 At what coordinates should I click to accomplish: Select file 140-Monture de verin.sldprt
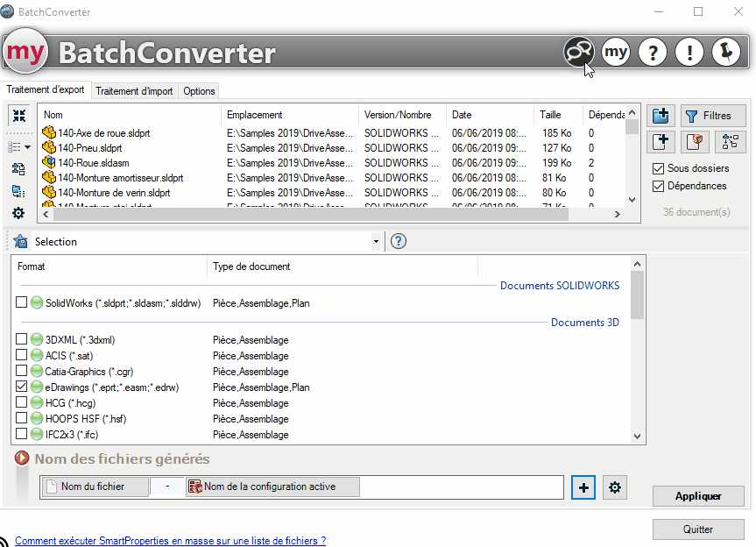click(114, 193)
